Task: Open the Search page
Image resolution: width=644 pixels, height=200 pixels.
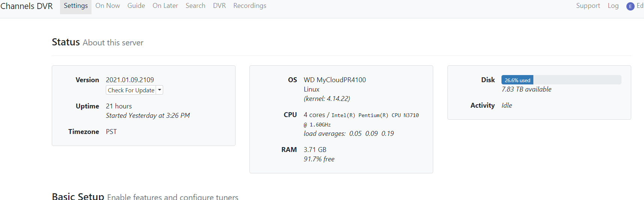Action: 195,6
